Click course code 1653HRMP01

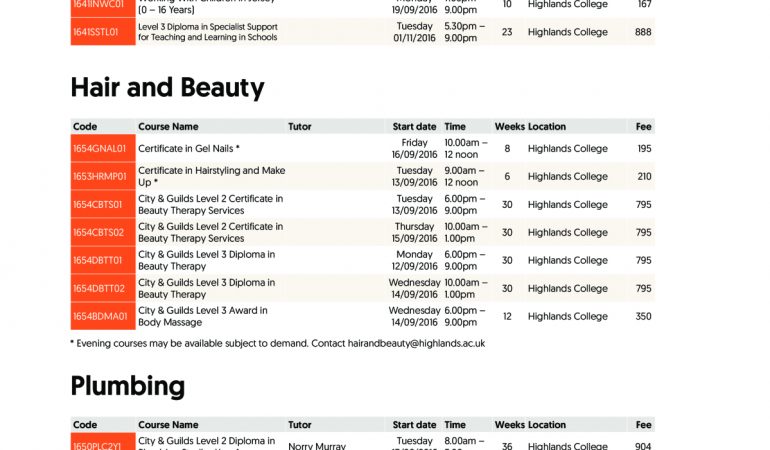click(100, 176)
